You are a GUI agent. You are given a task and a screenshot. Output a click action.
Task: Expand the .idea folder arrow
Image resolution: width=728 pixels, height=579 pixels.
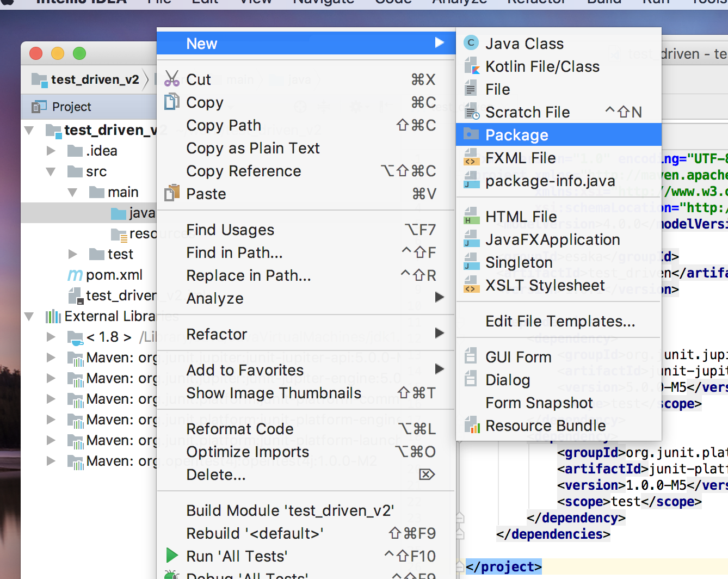[51, 151]
